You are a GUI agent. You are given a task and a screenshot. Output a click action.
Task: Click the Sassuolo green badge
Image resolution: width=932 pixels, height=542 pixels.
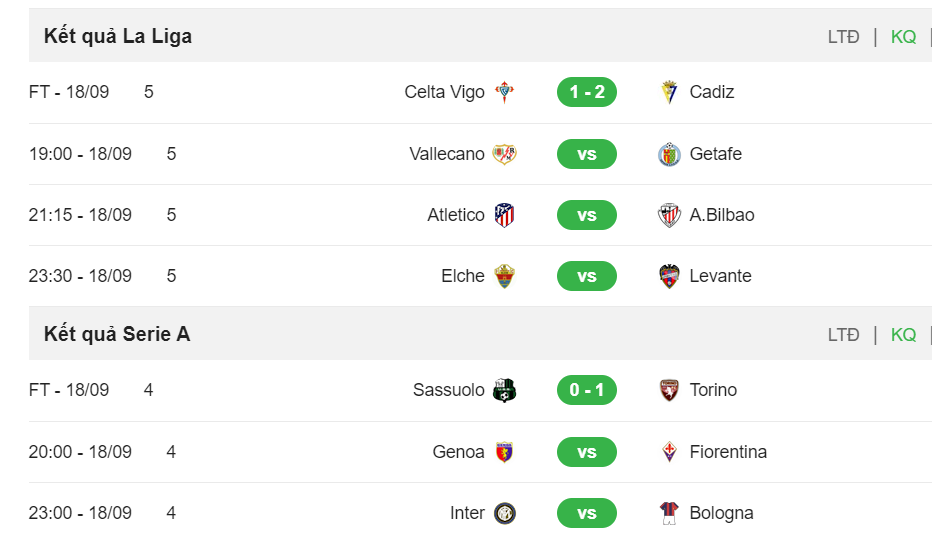(x=504, y=390)
